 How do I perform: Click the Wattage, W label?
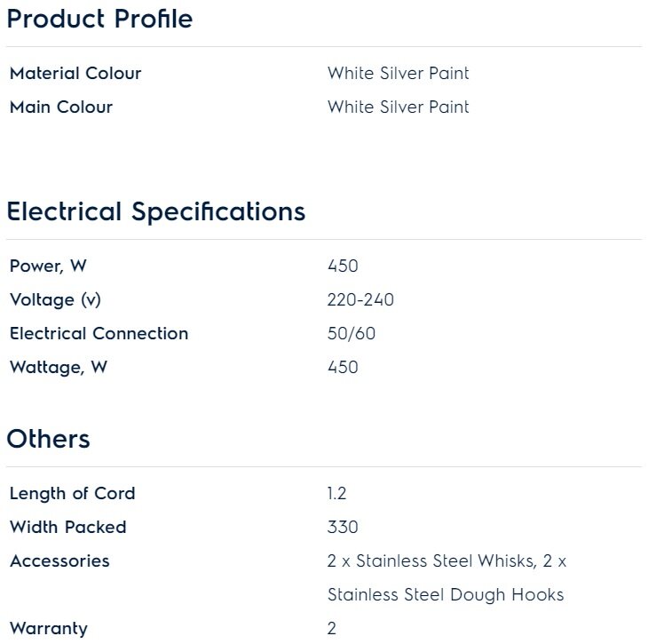click(x=58, y=368)
